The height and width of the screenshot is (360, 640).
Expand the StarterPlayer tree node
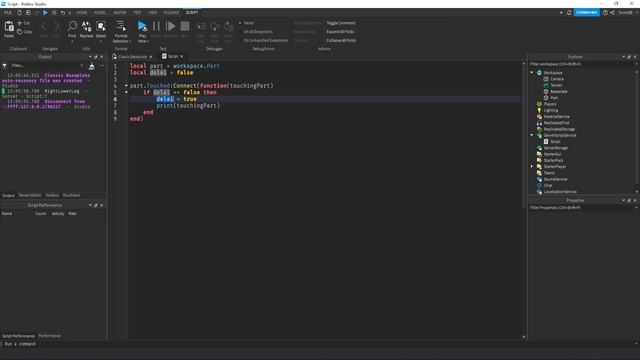(x=532, y=167)
